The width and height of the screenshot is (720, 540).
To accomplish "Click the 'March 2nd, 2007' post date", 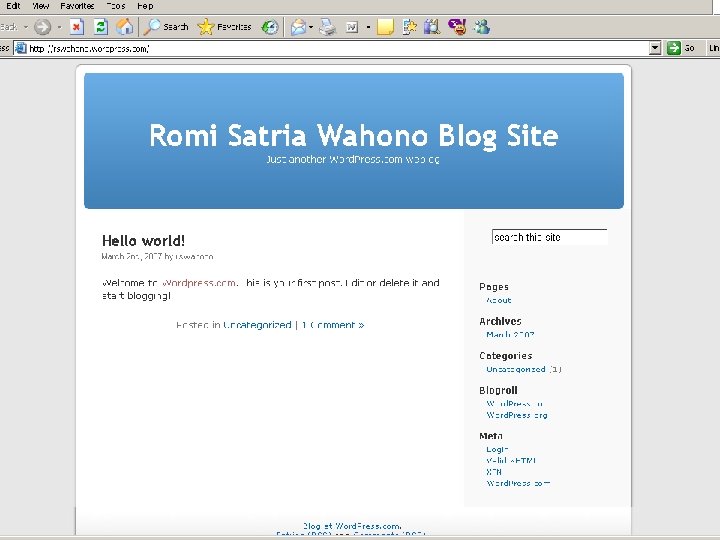I will 132,257.
